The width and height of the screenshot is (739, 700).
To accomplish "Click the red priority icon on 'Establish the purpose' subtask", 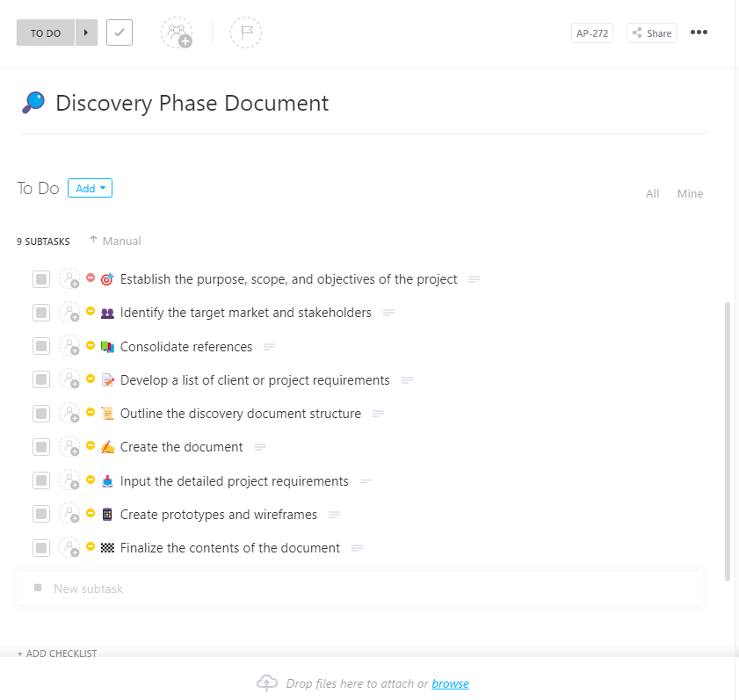I will 90,278.
